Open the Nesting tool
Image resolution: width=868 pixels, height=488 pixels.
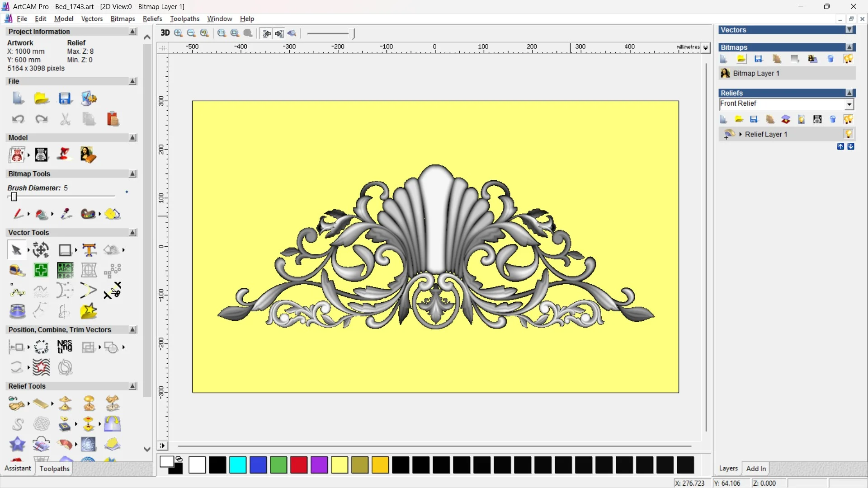pos(65,347)
